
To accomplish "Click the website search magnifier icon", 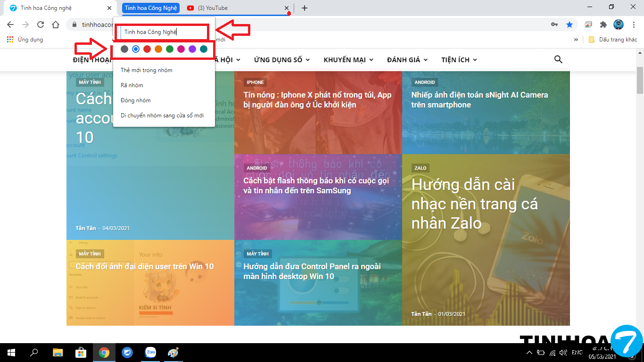I will pos(558,59).
